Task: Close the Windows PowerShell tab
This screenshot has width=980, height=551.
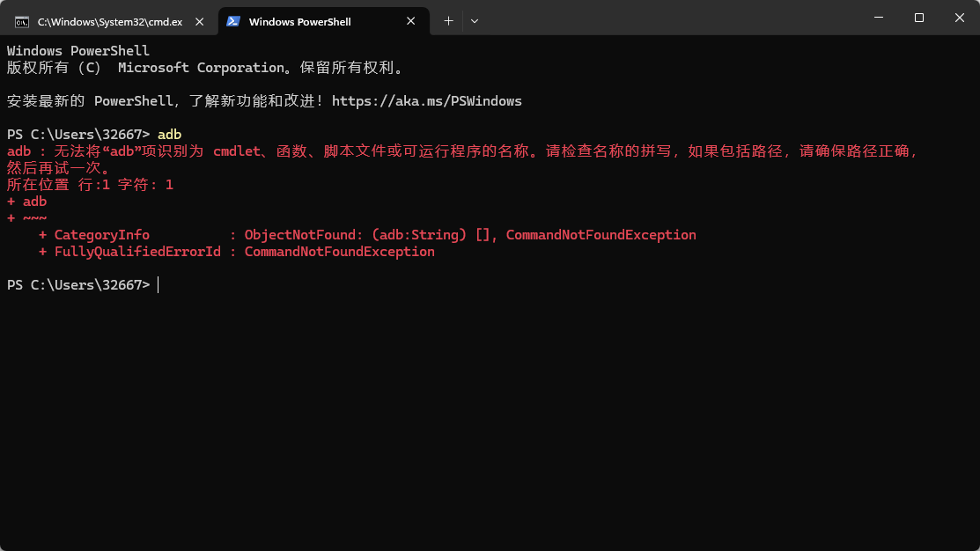Action: tap(410, 21)
